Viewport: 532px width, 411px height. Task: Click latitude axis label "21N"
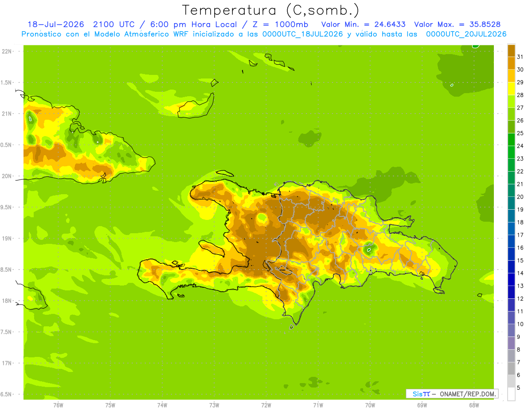(6, 114)
